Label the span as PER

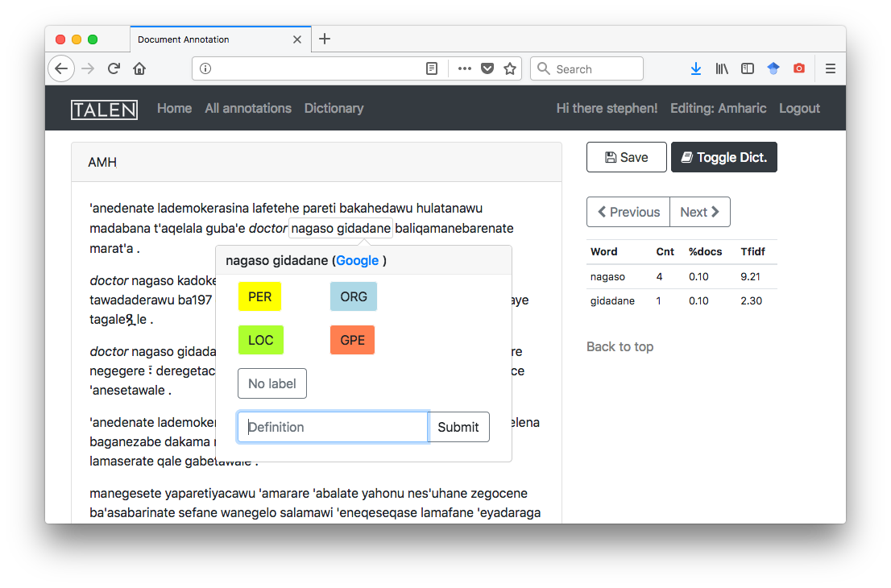pyautogui.click(x=259, y=296)
